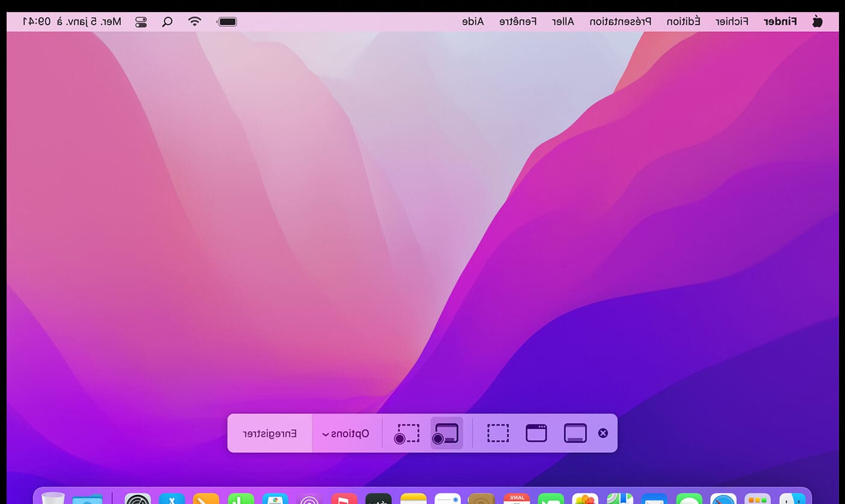This screenshot has width=845, height=504.
Task: Select the record selected portion icon
Action: click(x=407, y=434)
